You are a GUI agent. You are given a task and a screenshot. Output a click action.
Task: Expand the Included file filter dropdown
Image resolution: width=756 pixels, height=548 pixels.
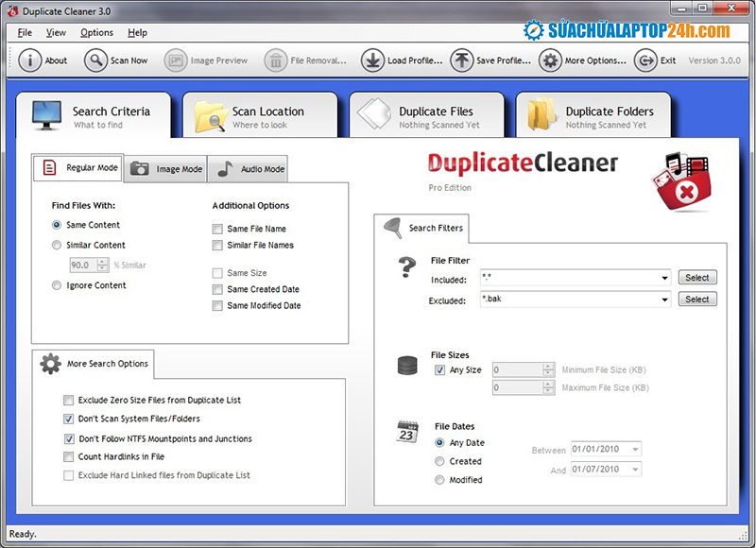[664, 278]
